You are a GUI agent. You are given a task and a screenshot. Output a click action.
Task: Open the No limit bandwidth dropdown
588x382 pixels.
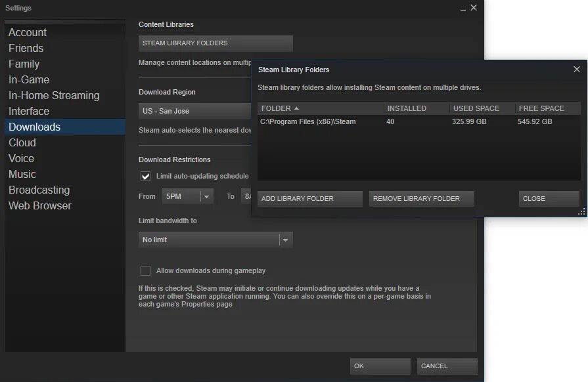[x=215, y=240]
